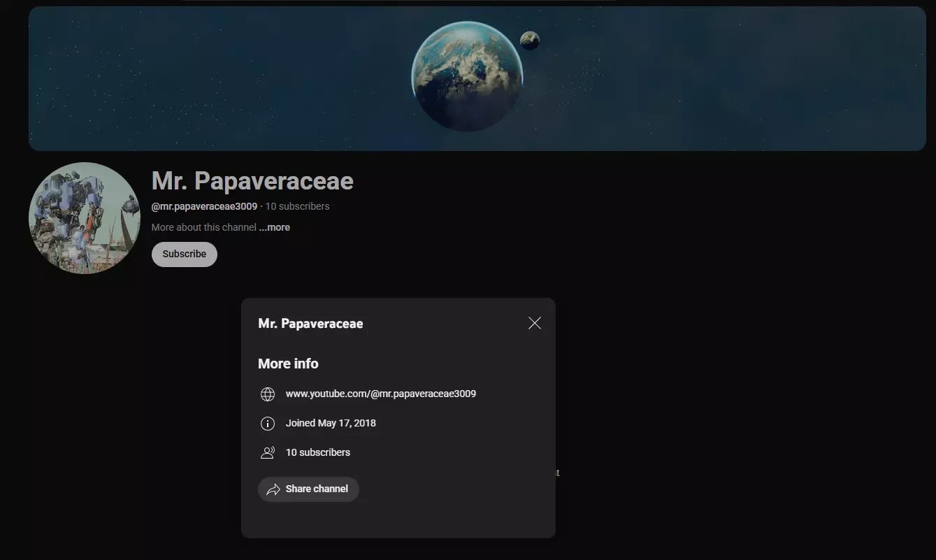This screenshot has width=936, height=560.
Task: Click the Share channel button
Action: [x=308, y=489]
